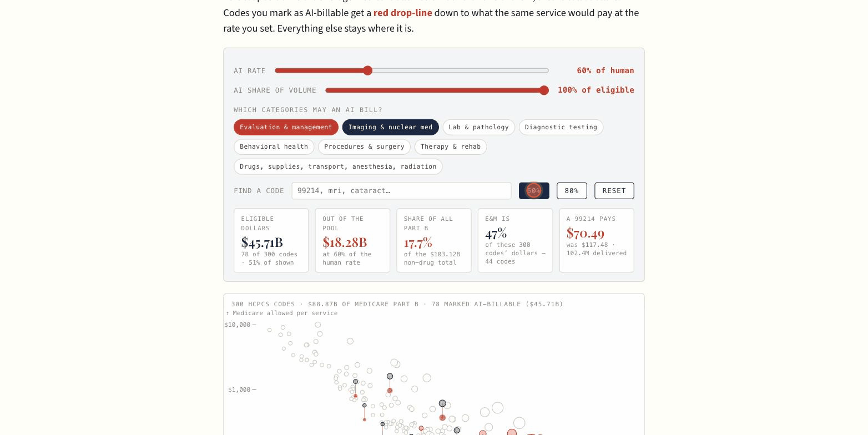
Task: Enable Procedures & surgery category
Action: (x=364, y=147)
